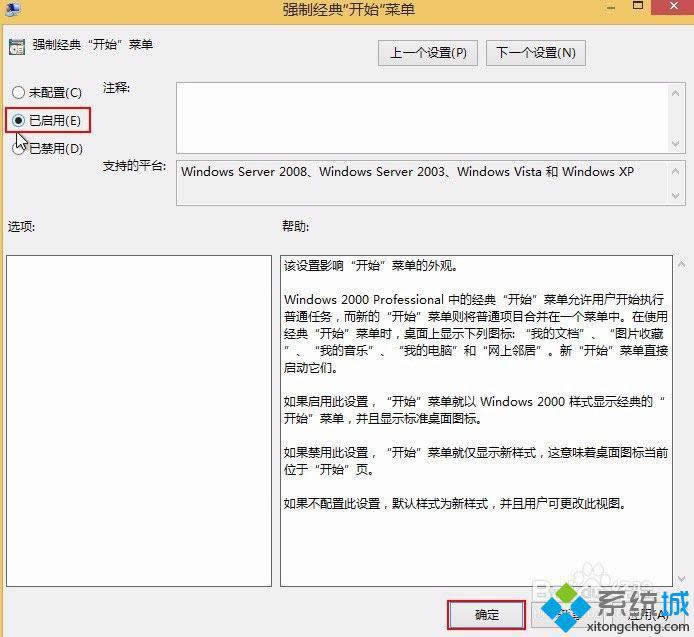The height and width of the screenshot is (637, 694).
Task: Click the 下一个设置(N) button
Action: [536, 53]
